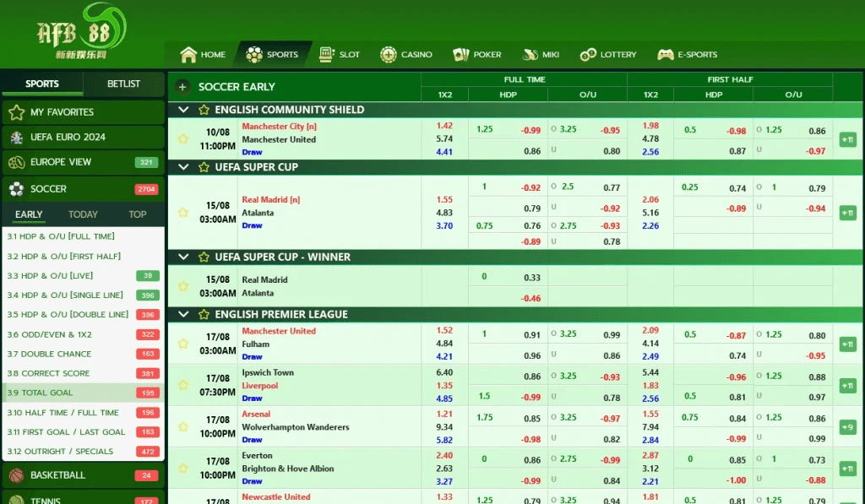This screenshot has width=865, height=504.
Task: Open the Lottery balls icon
Action: coord(588,55)
